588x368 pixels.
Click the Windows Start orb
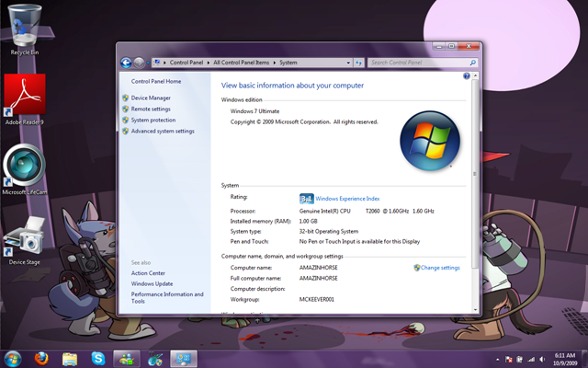coord(12,359)
